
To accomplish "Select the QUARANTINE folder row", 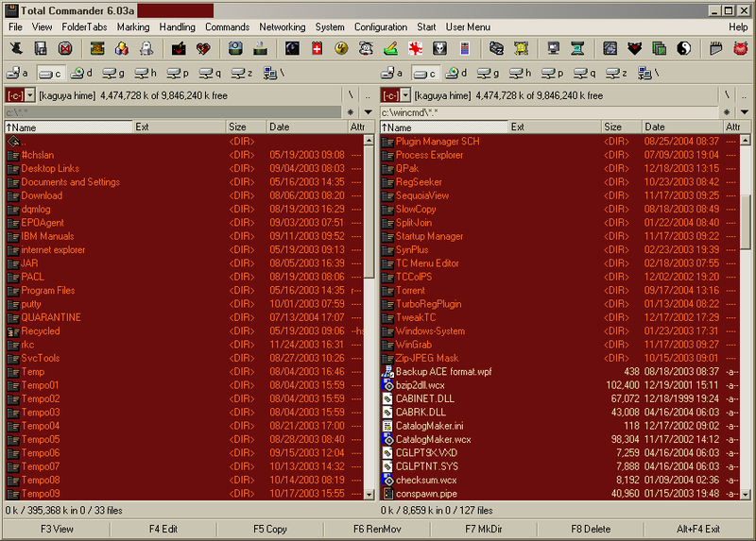I will point(184,317).
